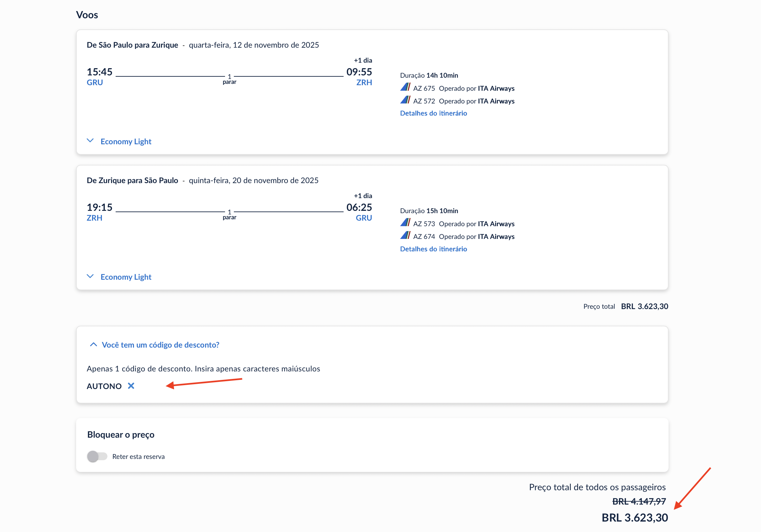
Task: Toggle the Reter esta reserva switch
Action: coord(97,457)
